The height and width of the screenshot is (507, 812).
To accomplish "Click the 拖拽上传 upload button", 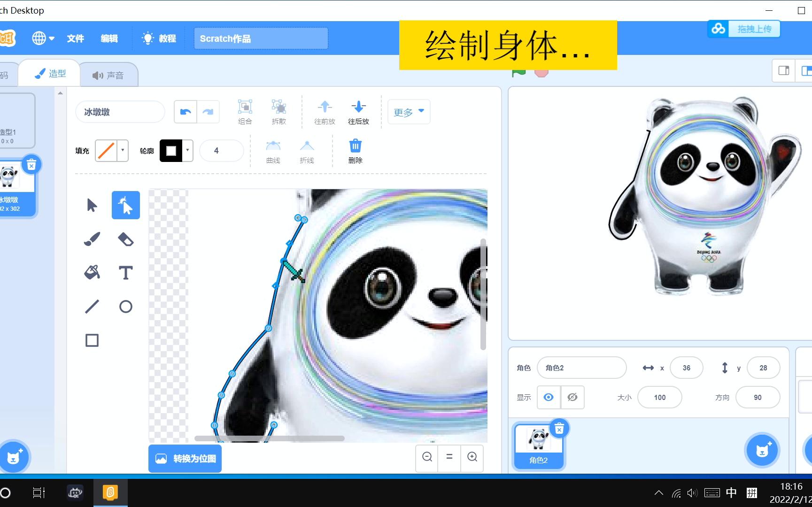I will [x=744, y=29].
